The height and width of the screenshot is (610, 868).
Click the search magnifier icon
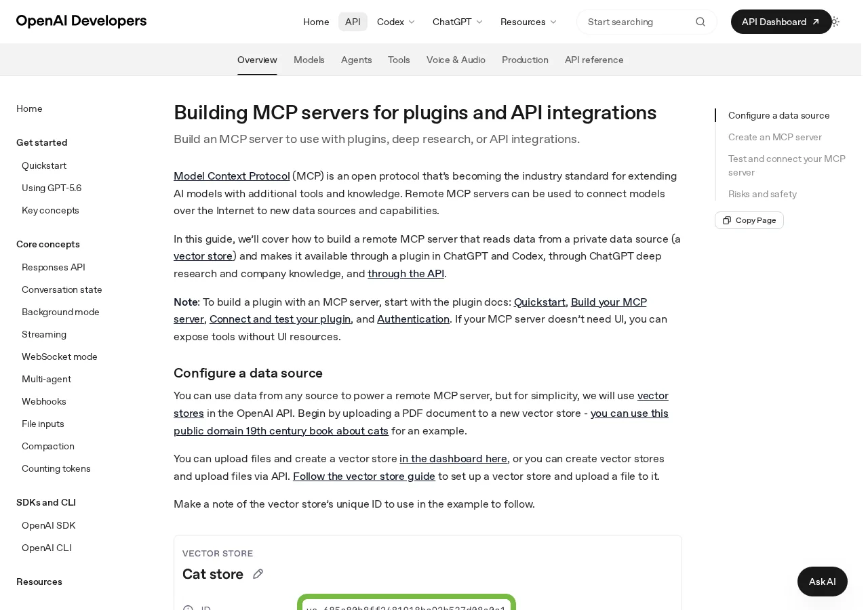[701, 22]
